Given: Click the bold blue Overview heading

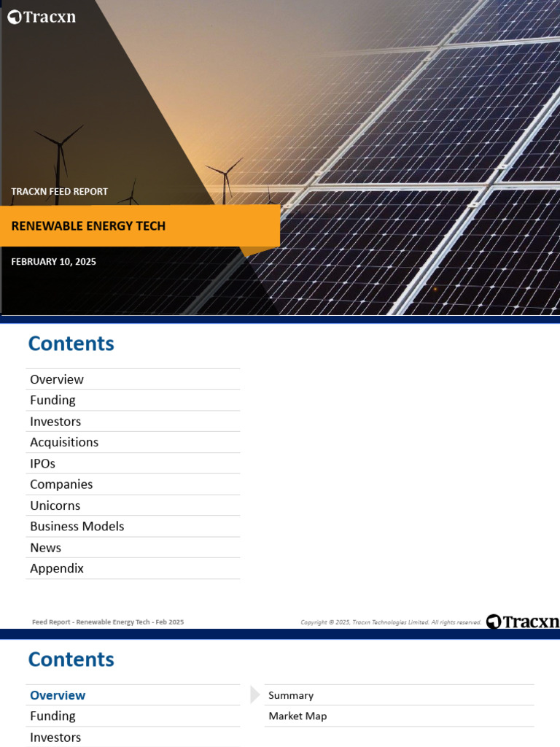Looking at the screenshot, I should click(x=58, y=695).
